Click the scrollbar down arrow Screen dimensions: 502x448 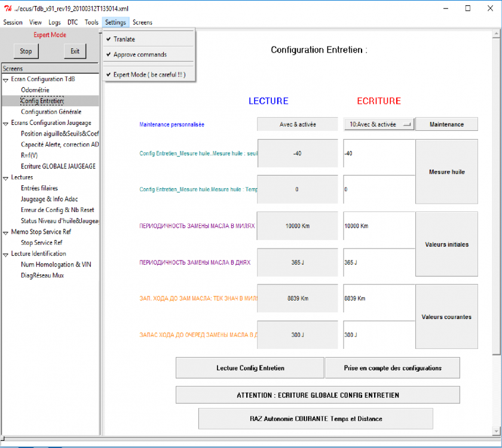pos(496,431)
